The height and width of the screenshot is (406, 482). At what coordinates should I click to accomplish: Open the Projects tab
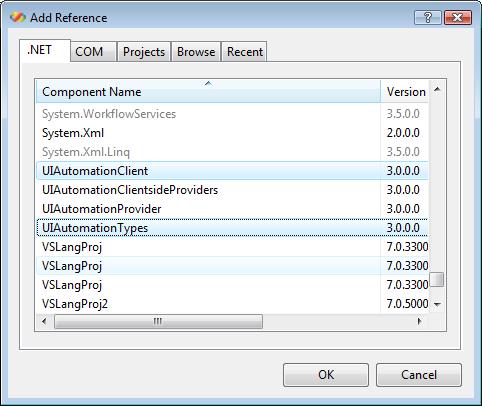(144, 52)
